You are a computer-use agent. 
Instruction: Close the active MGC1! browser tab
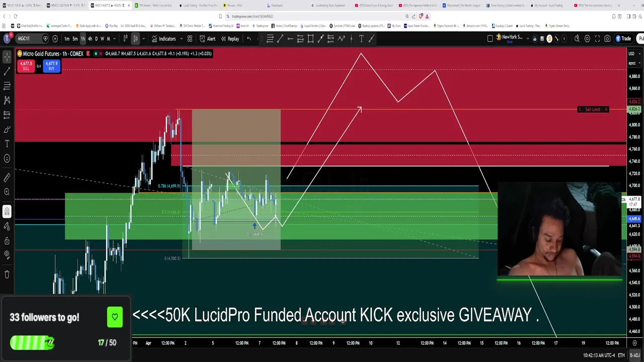[129, 6]
